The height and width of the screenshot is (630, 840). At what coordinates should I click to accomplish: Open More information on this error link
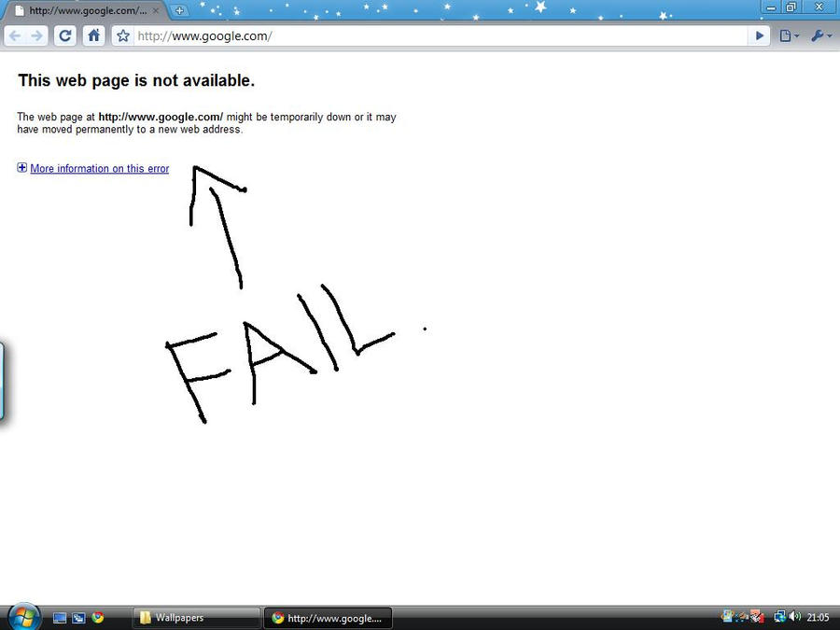(100, 168)
